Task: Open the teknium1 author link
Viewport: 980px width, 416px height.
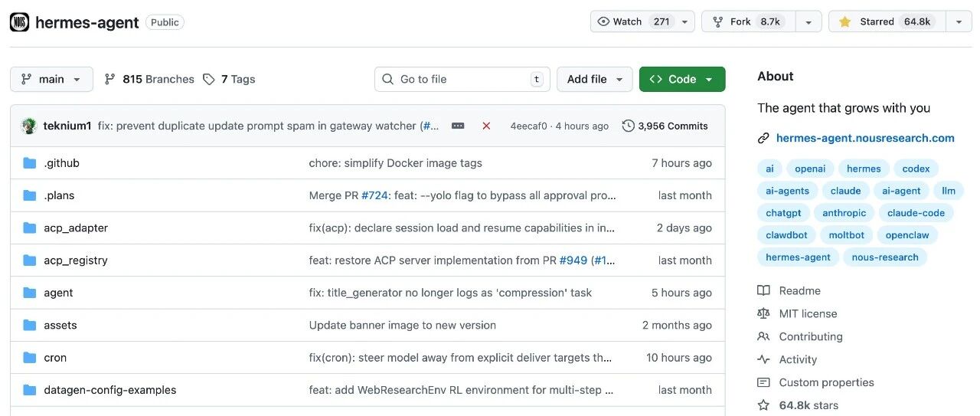Action: pyautogui.click(x=67, y=126)
